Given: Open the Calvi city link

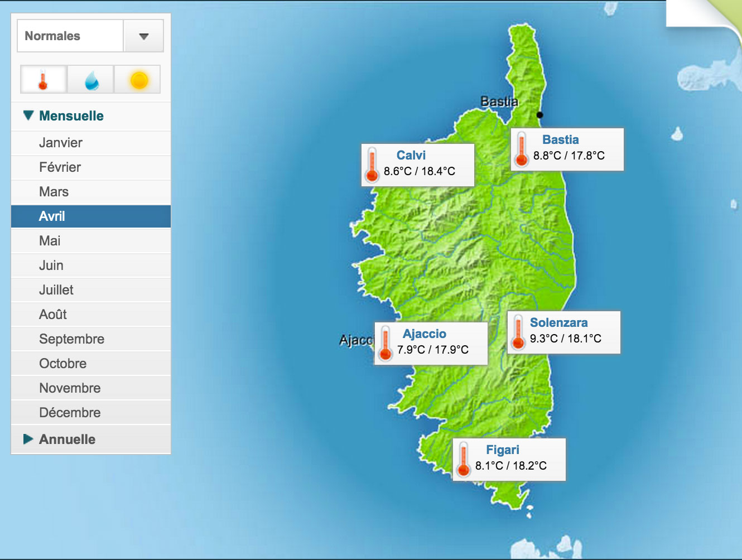Looking at the screenshot, I should 411,155.
